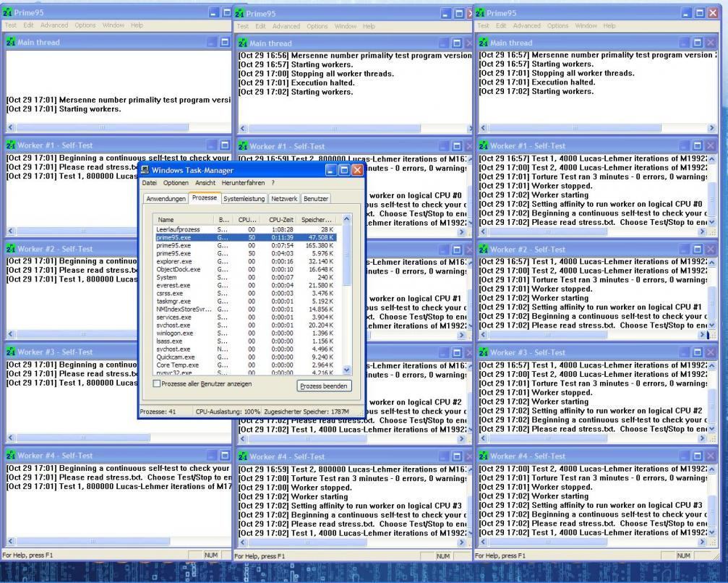Viewport: 728px width, 583px height.
Task: Click Main thread icon in middle Prime95 window
Action: click(243, 43)
